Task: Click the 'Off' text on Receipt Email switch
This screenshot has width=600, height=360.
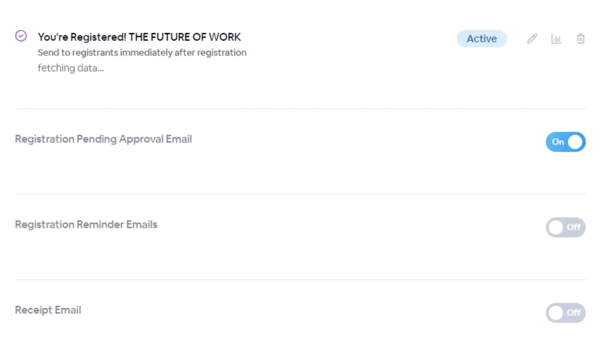Action: tap(574, 313)
